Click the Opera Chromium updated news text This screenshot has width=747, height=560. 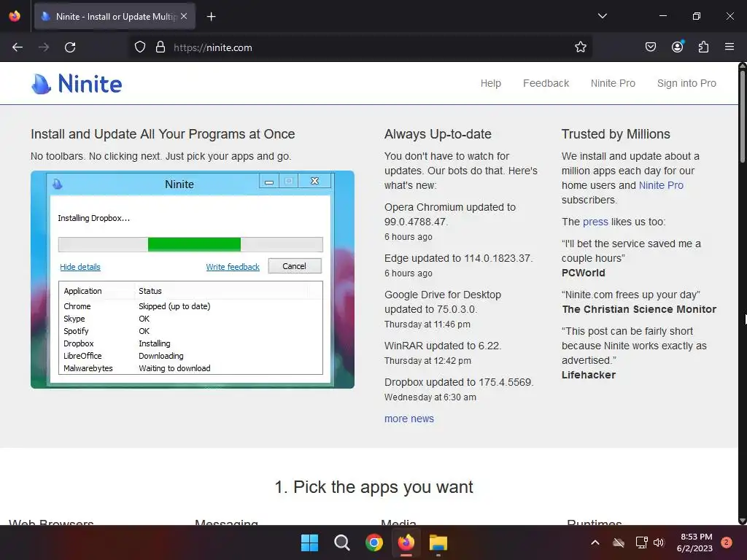coord(449,214)
